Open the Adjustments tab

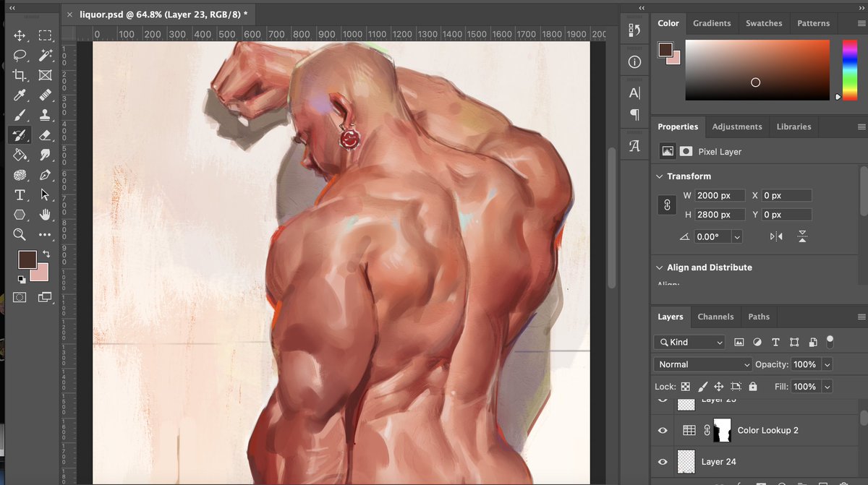[737, 126]
